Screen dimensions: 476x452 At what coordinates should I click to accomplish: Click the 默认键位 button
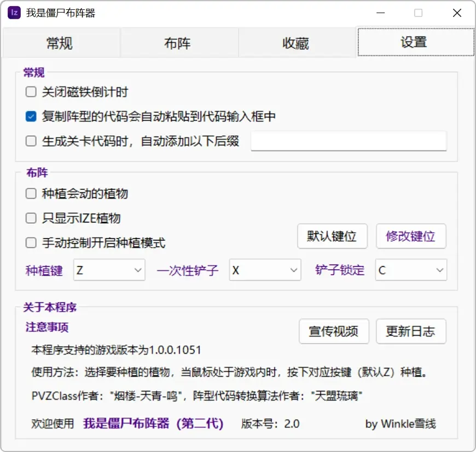332,236
